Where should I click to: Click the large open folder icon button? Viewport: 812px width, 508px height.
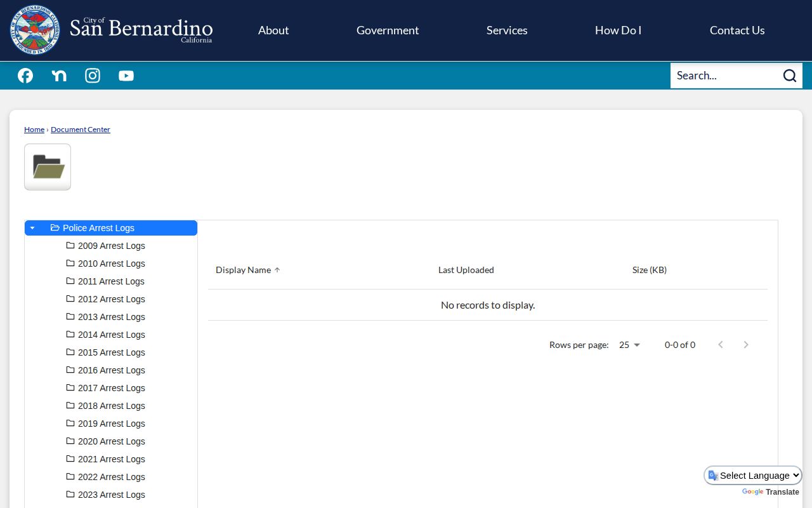pyautogui.click(x=48, y=167)
